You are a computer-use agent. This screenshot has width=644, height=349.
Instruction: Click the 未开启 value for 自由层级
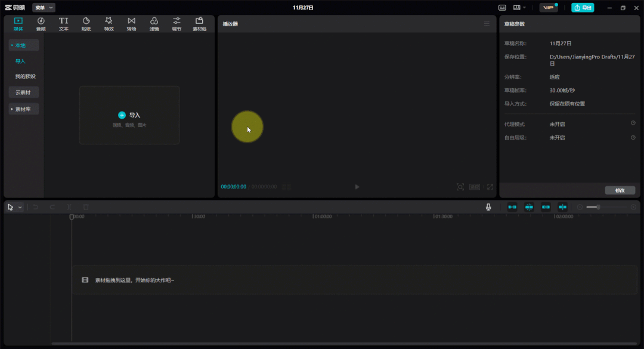pos(558,138)
